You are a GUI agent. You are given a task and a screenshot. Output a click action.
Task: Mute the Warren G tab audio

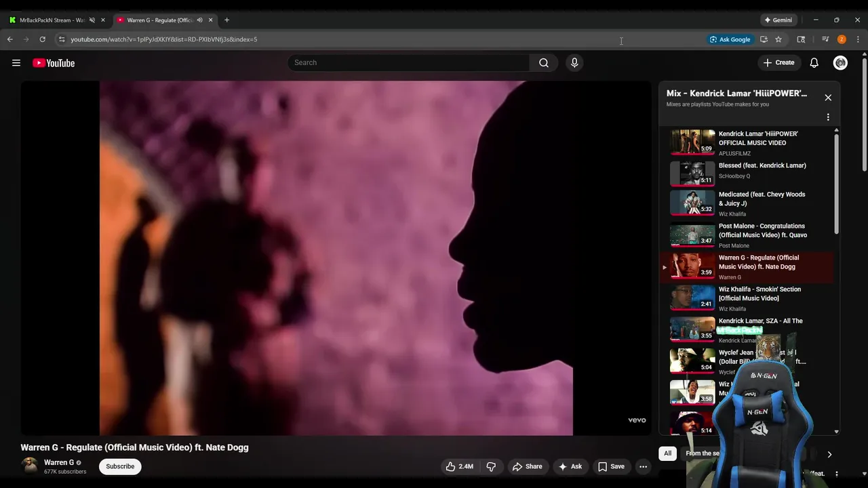click(x=199, y=20)
